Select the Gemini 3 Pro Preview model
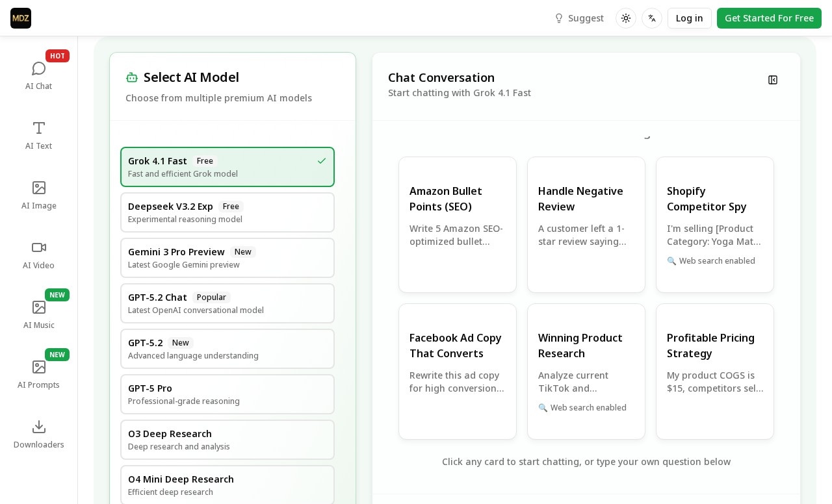 point(227,258)
